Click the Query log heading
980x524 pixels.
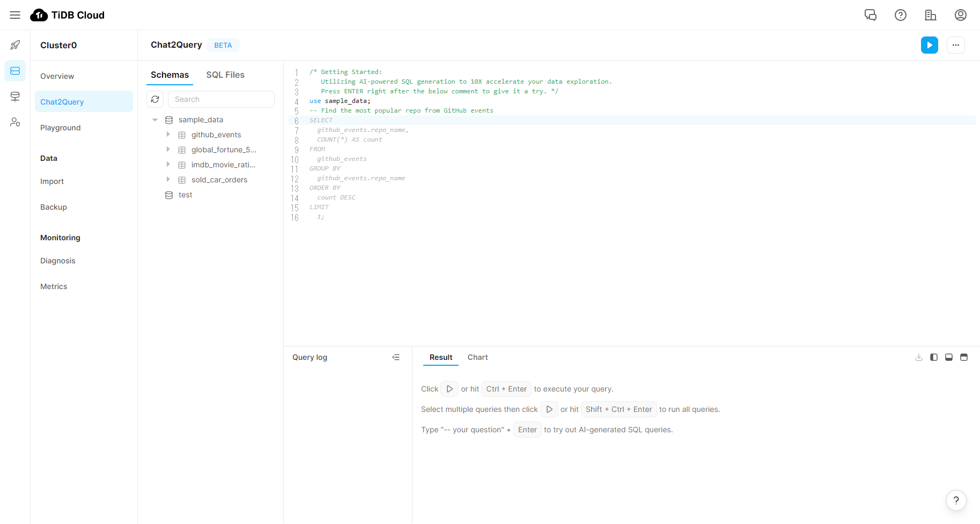point(310,357)
